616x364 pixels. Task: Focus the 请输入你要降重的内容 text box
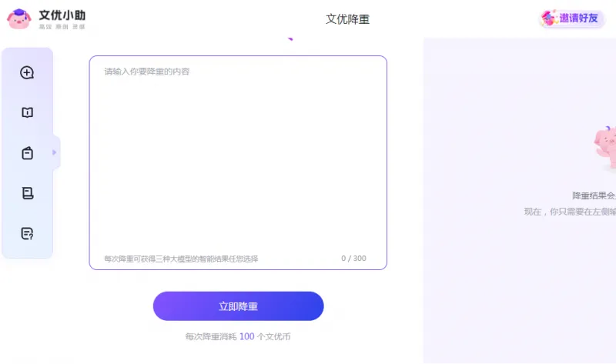(237, 154)
